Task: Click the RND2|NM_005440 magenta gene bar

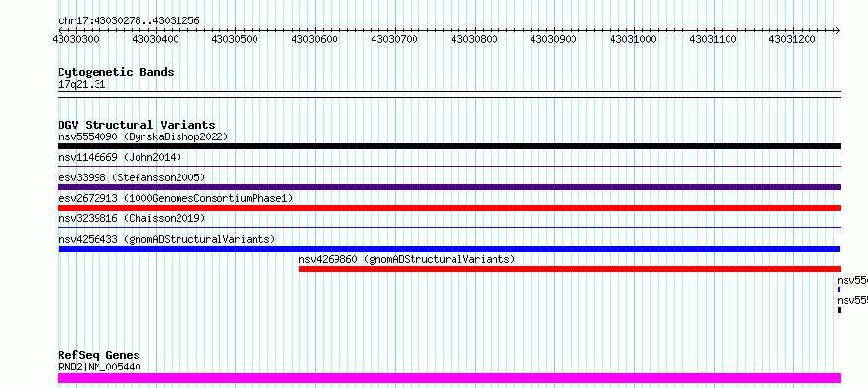Action: pyautogui.click(x=449, y=378)
